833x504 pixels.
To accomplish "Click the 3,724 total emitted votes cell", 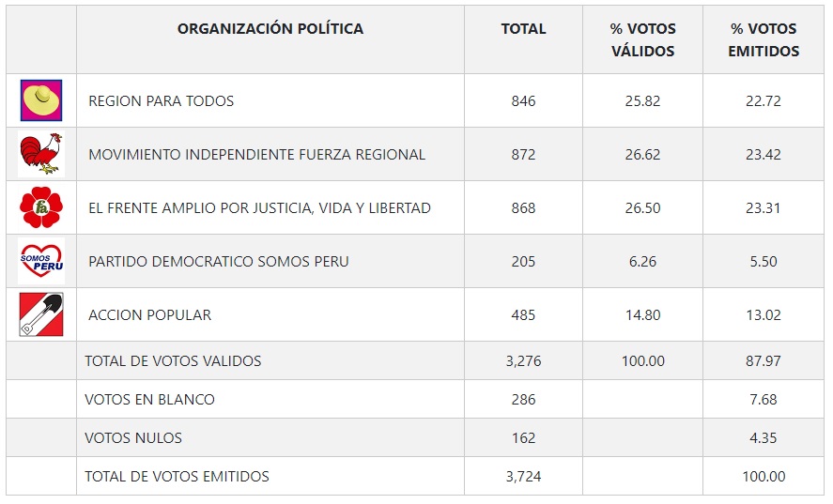I will click(523, 477).
